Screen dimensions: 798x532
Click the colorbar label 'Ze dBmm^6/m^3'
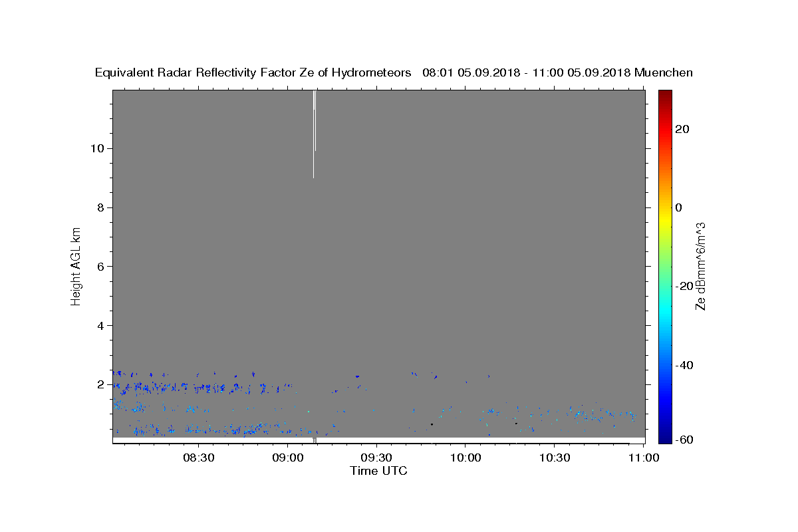tap(700, 266)
